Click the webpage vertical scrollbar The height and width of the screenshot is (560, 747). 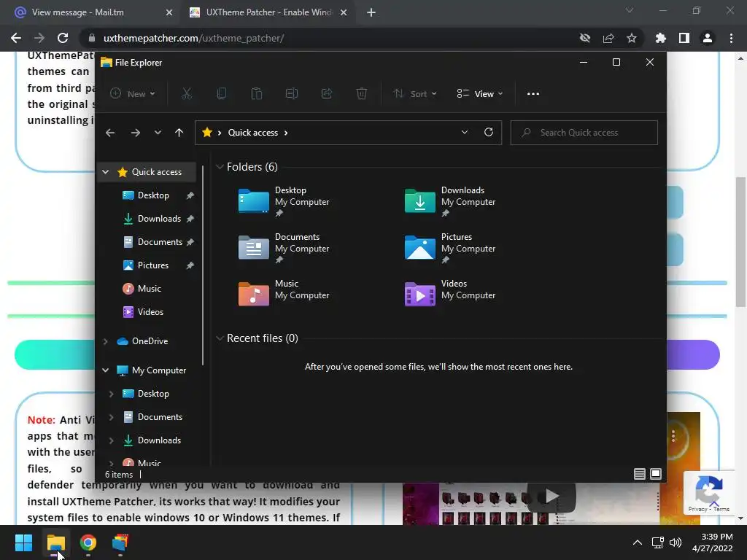point(740,242)
